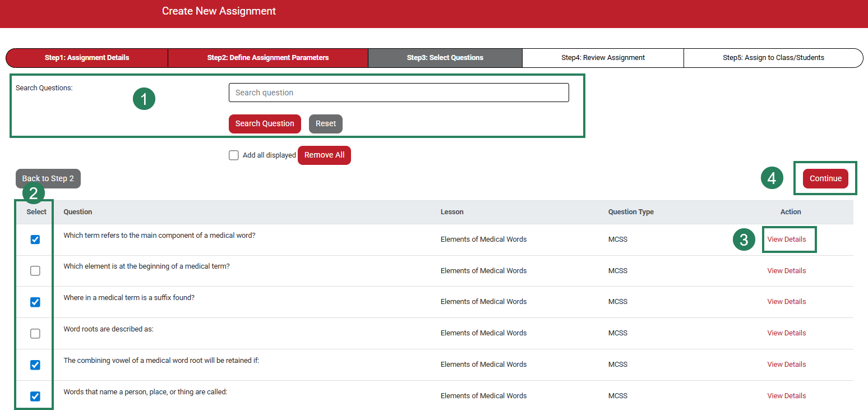Open View Details for the combining vowel question

click(x=787, y=364)
